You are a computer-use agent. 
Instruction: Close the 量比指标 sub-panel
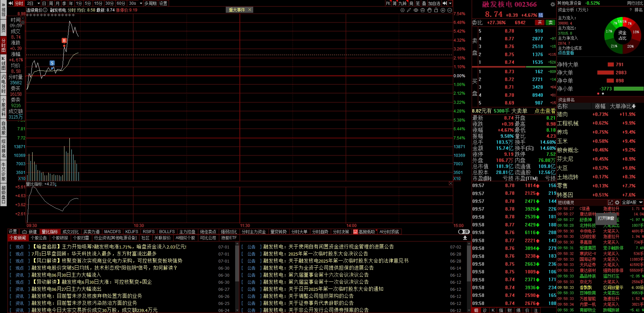point(450,183)
